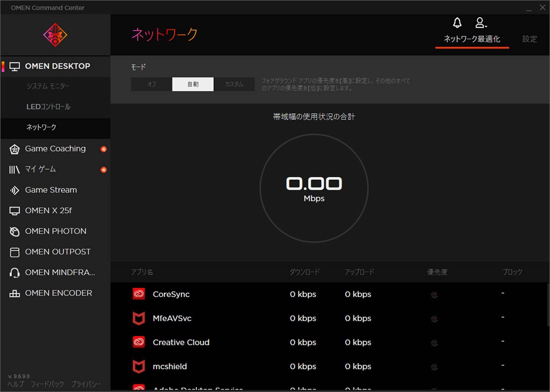Toggle block setting for CoreSync
550x392 pixels.
503,293
